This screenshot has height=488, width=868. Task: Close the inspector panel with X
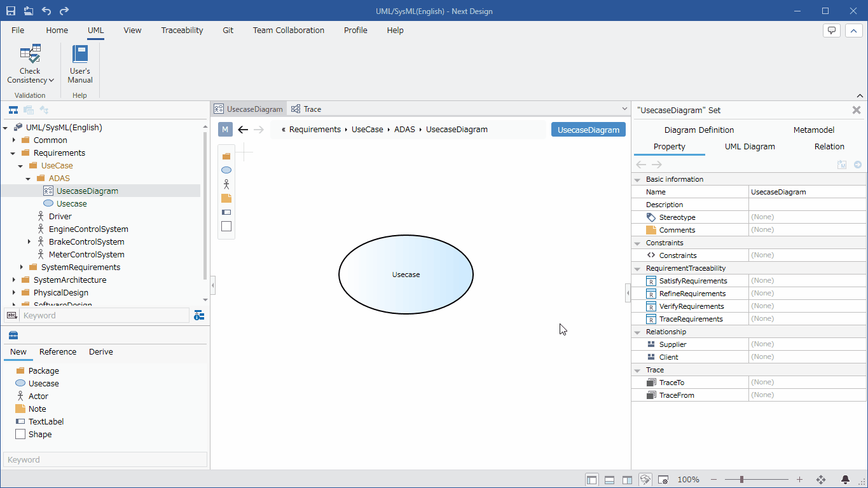tap(857, 110)
